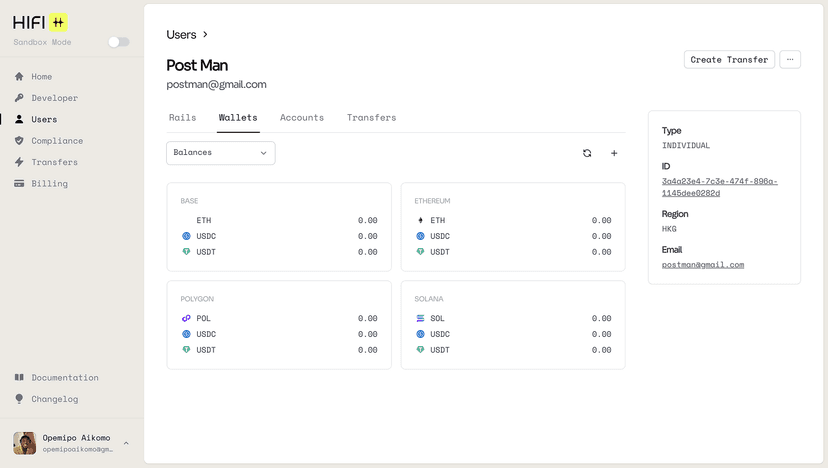Screen dimensions: 828x468
Task: Click USDC icon in Polygon card
Action: (186, 334)
